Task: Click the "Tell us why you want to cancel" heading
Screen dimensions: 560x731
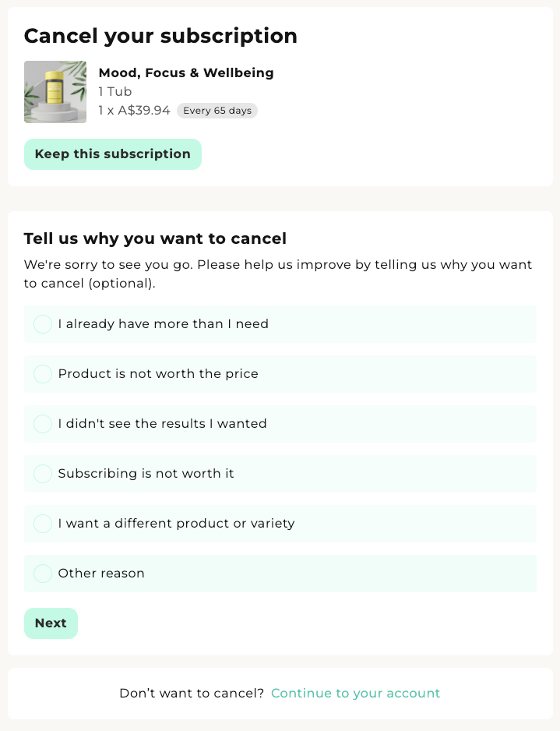Action: point(155,238)
